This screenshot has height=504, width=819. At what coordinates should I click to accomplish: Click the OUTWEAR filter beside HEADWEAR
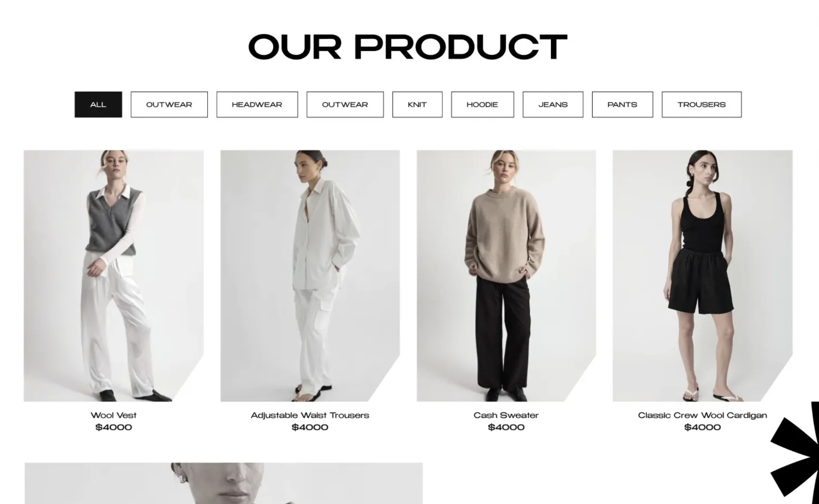coord(345,104)
